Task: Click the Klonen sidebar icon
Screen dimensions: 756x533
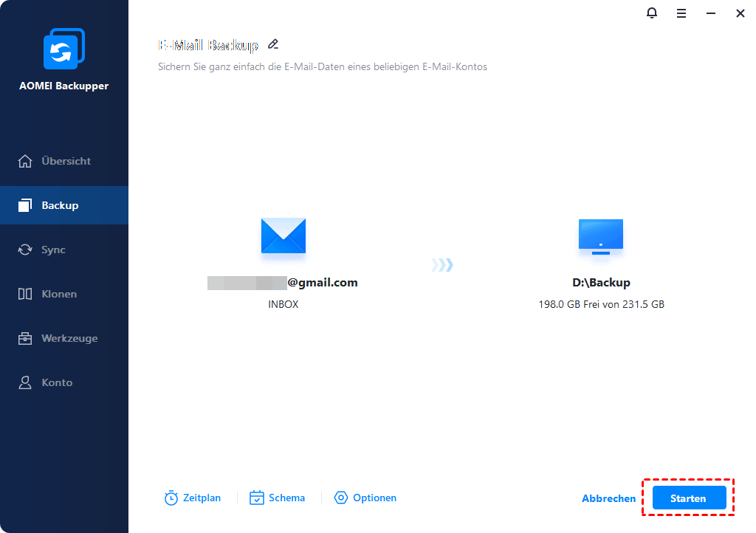Action: [x=25, y=294]
